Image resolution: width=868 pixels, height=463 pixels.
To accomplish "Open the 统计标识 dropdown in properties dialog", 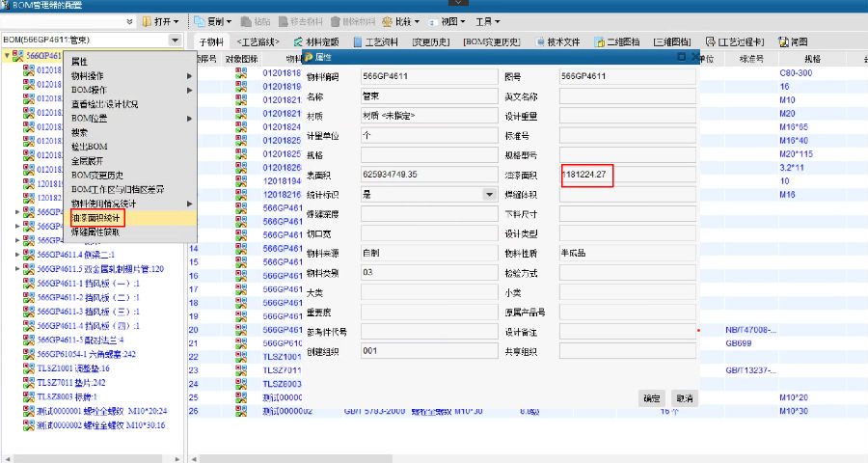I will click(490, 194).
